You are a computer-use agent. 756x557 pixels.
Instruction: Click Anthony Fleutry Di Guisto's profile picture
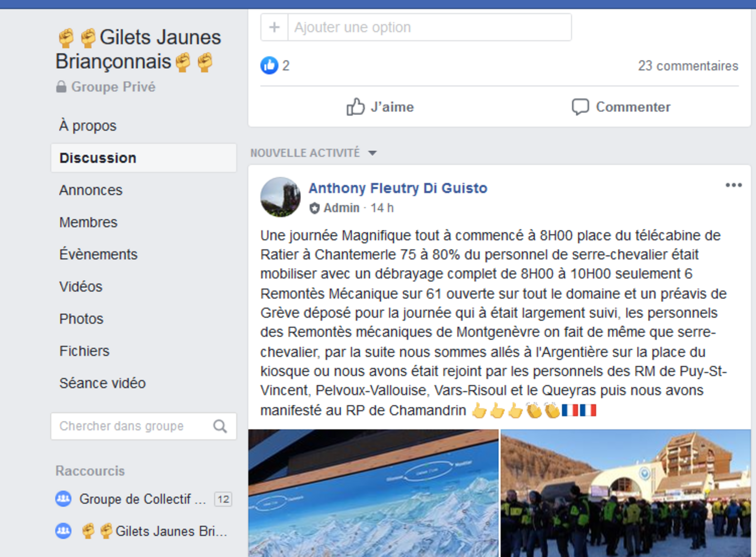coord(280,197)
